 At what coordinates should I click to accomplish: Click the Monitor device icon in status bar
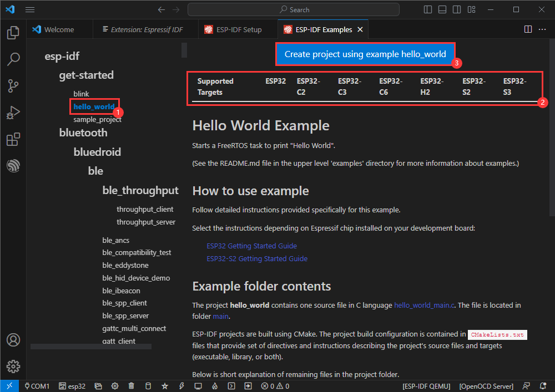click(x=198, y=386)
